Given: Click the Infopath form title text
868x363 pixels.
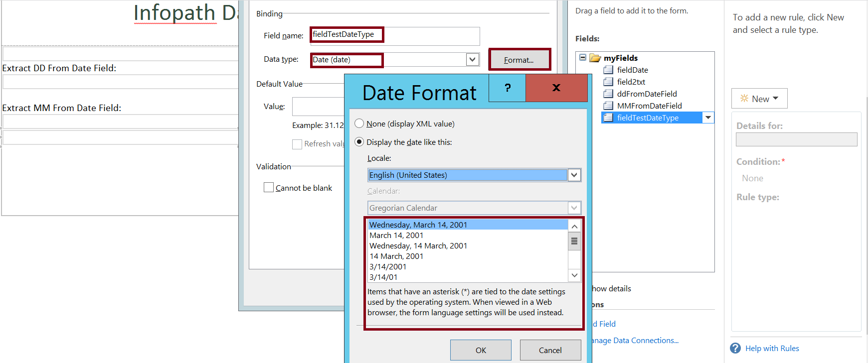Looking at the screenshot, I should (x=186, y=12).
